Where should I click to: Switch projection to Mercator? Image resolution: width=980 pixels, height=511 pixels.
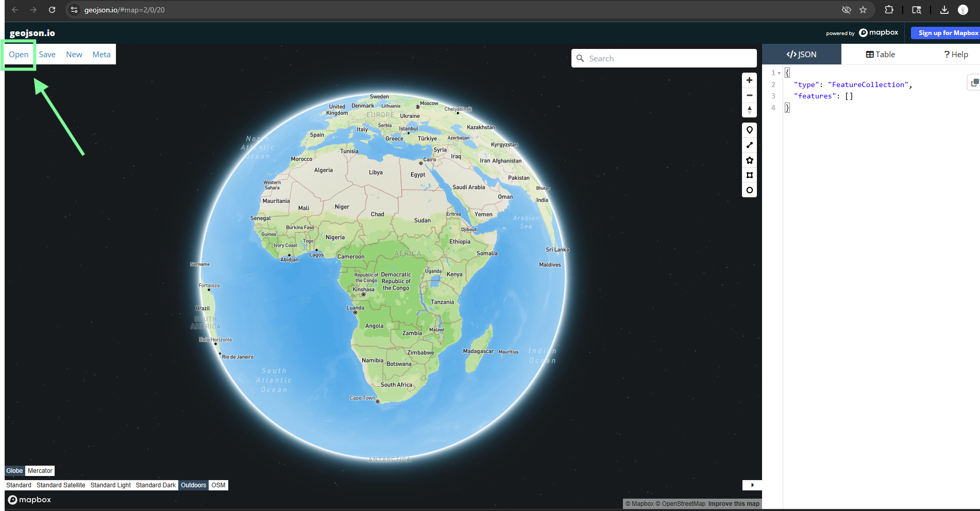pos(40,471)
